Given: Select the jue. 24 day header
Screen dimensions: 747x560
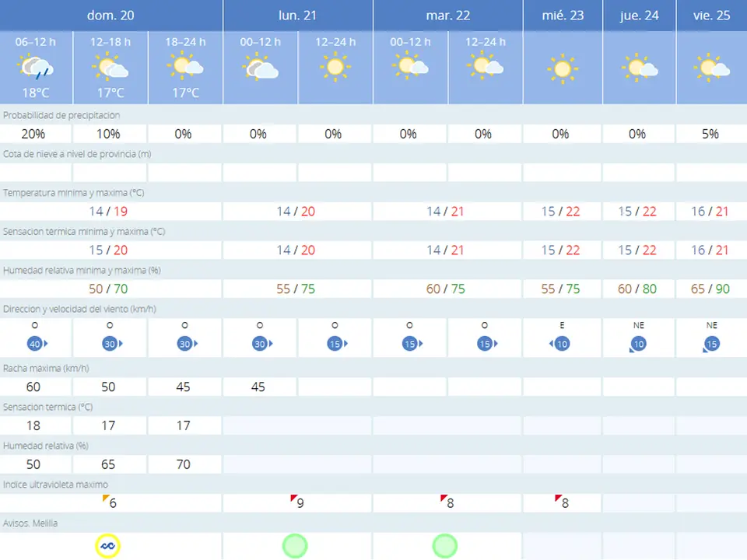Looking at the screenshot, I should tap(640, 16).
